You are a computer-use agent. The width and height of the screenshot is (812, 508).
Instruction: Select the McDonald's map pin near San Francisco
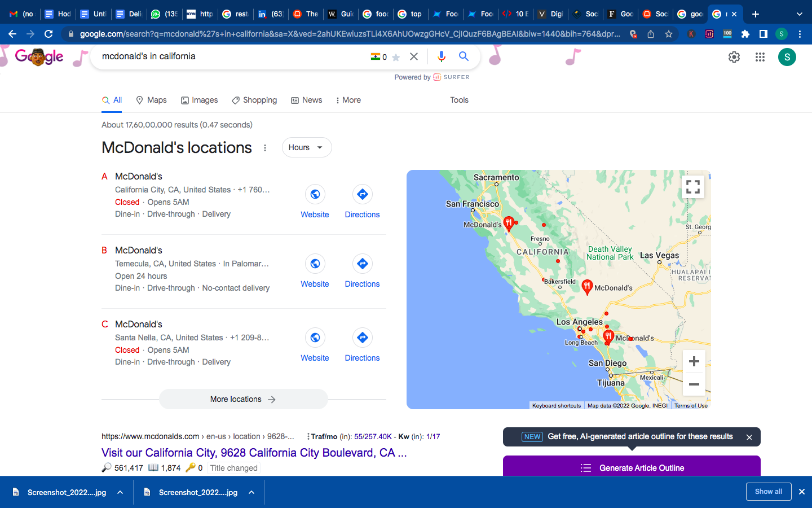[x=509, y=224]
